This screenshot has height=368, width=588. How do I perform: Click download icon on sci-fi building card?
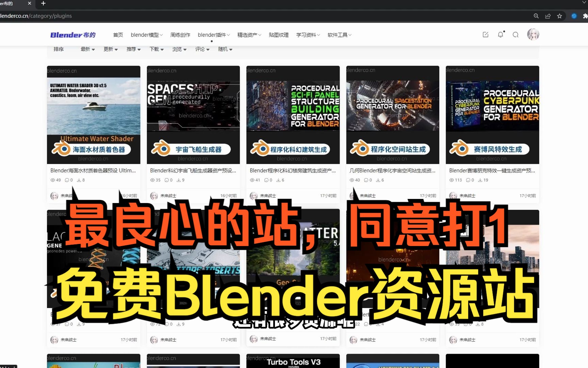(x=278, y=180)
